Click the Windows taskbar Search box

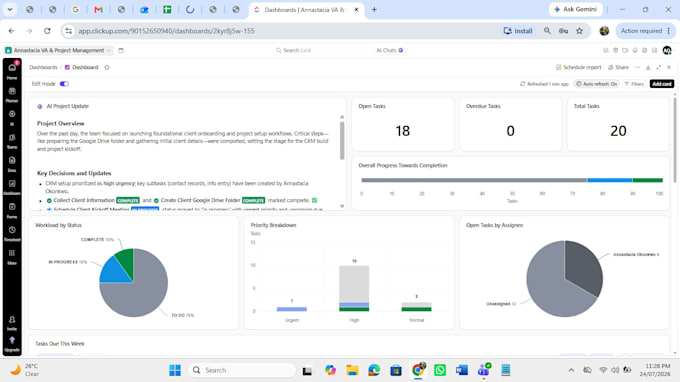(243, 370)
